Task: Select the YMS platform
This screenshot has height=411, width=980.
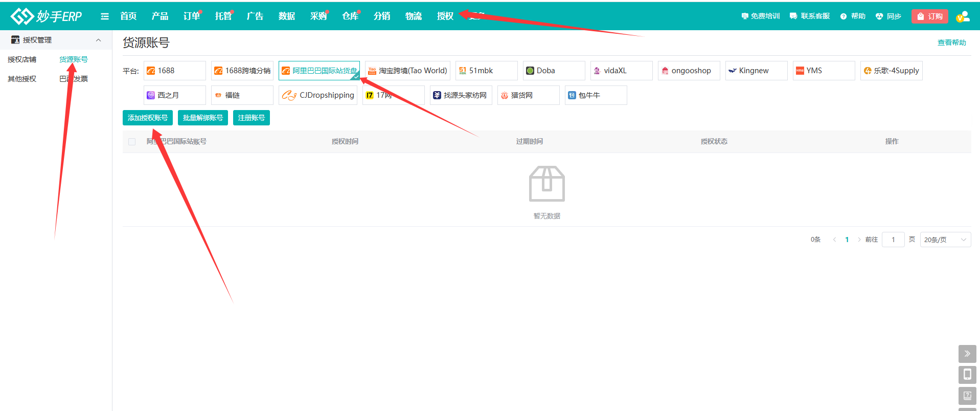Action: pos(824,71)
